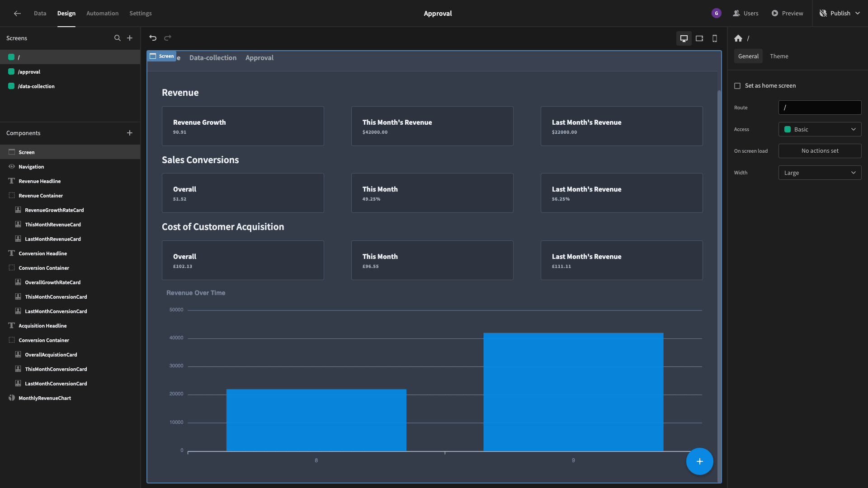Click the 56.25% conversion card
This screenshot has width=868, height=488.
click(622, 193)
